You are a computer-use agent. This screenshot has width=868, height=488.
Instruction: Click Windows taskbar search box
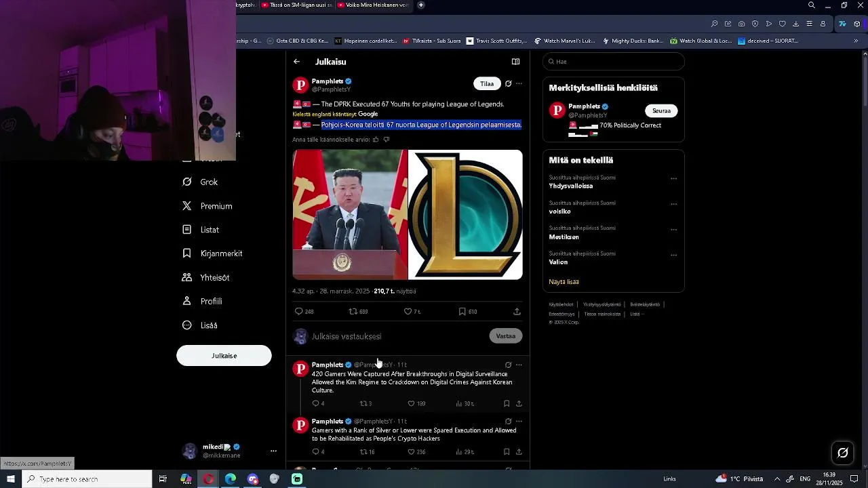87,479
